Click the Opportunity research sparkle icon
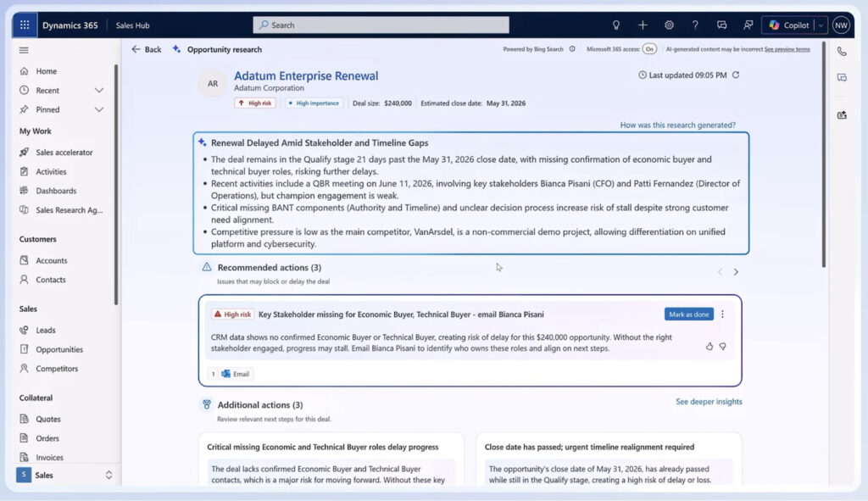 [176, 49]
